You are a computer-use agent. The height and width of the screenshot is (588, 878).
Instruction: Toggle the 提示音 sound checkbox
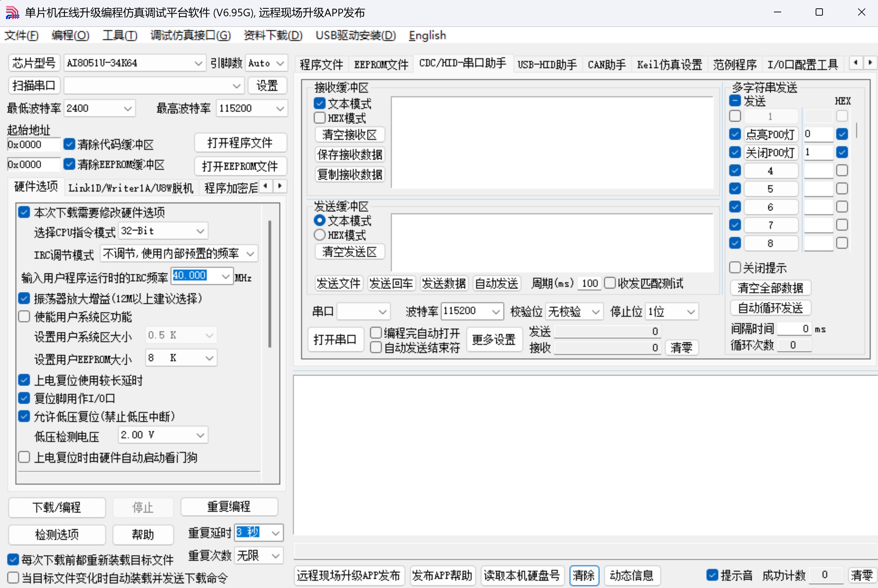coord(712,575)
